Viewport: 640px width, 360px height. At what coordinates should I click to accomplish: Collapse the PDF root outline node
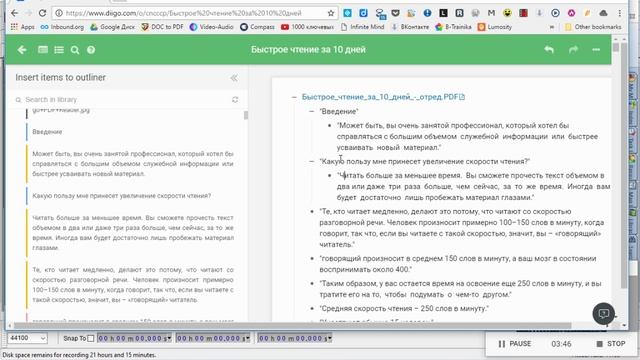pyautogui.click(x=294, y=97)
